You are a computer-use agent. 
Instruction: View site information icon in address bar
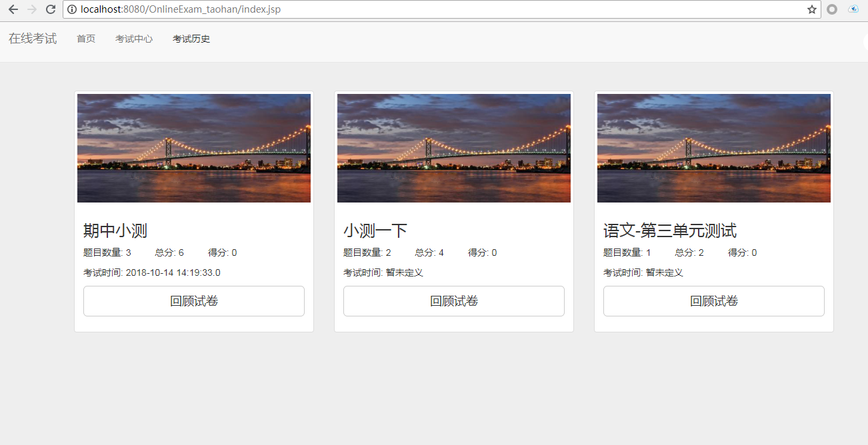click(x=72, y=9)
